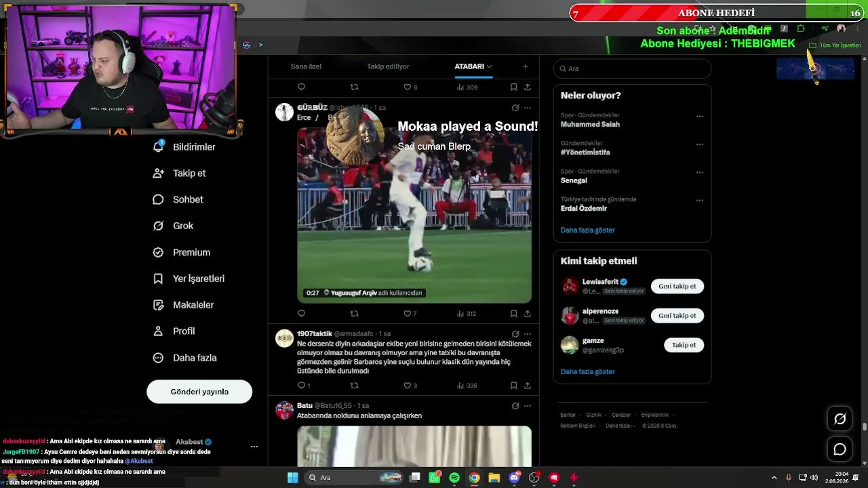This screenshot has height=488, width=868.
Task: Repost the GÜRBÜZ video post
Action: pos(354,313)
